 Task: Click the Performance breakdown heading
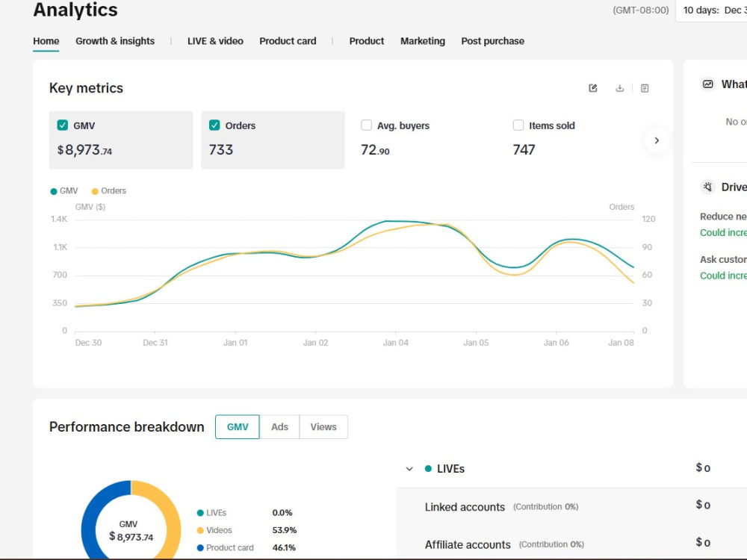click(126, 426)
